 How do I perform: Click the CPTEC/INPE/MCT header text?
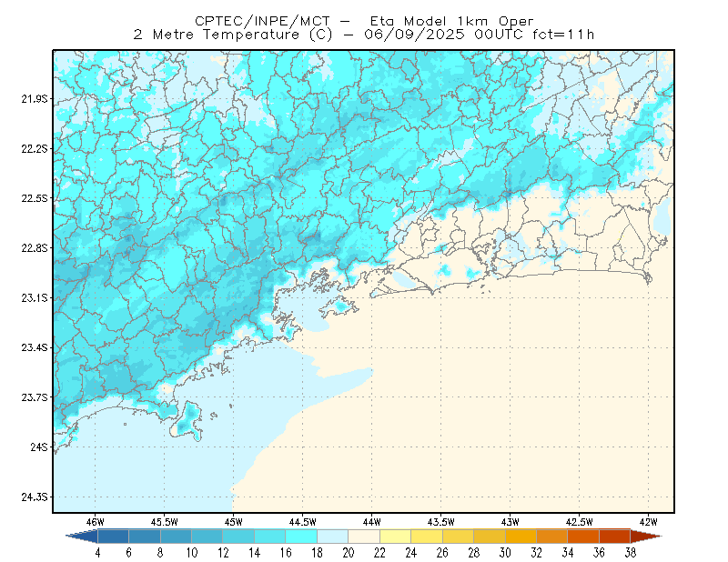262,21
